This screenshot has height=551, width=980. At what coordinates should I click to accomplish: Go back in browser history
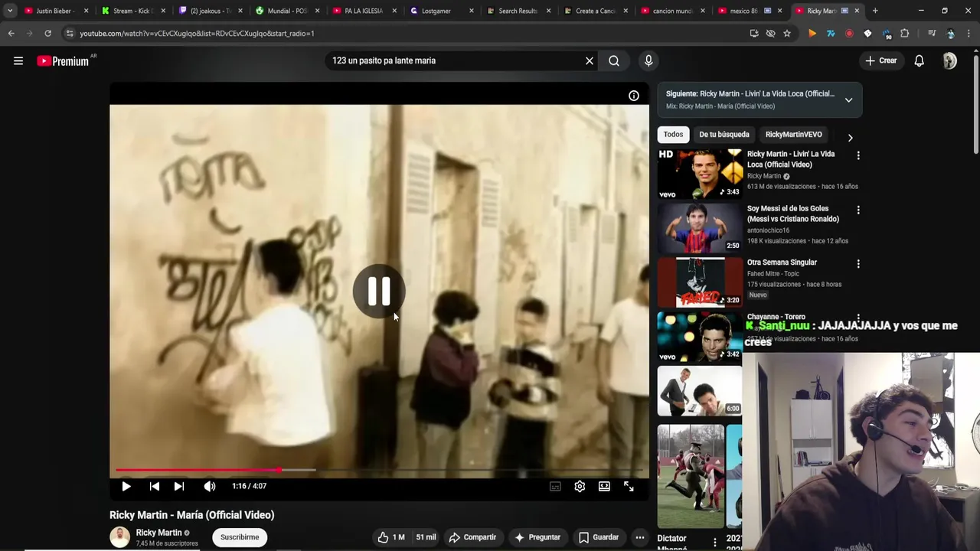pyautogui.click(x=11, y=34)
